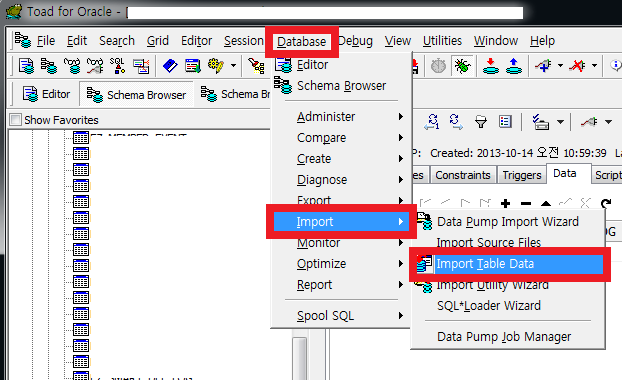Click the stopwatch timer toolbar icon
Image resolution: width=622 pixels, height=380 pixels.
438,66
